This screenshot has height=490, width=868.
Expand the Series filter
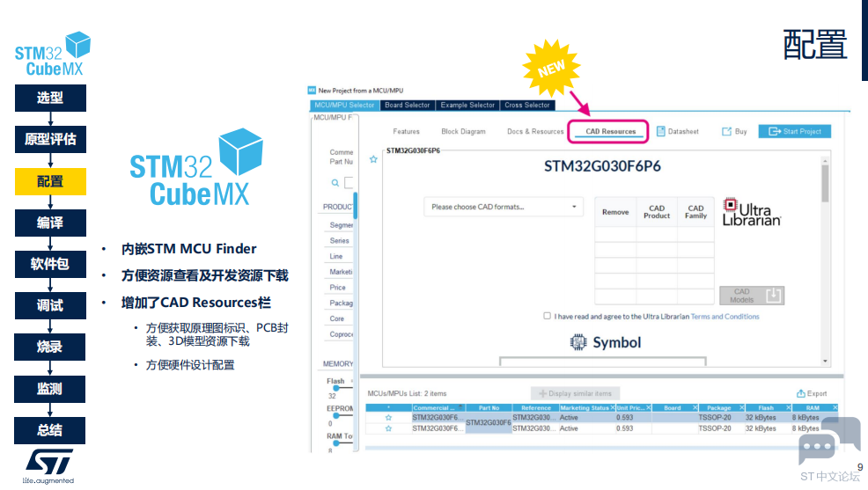pyautogui.click(x=339, y=240)
